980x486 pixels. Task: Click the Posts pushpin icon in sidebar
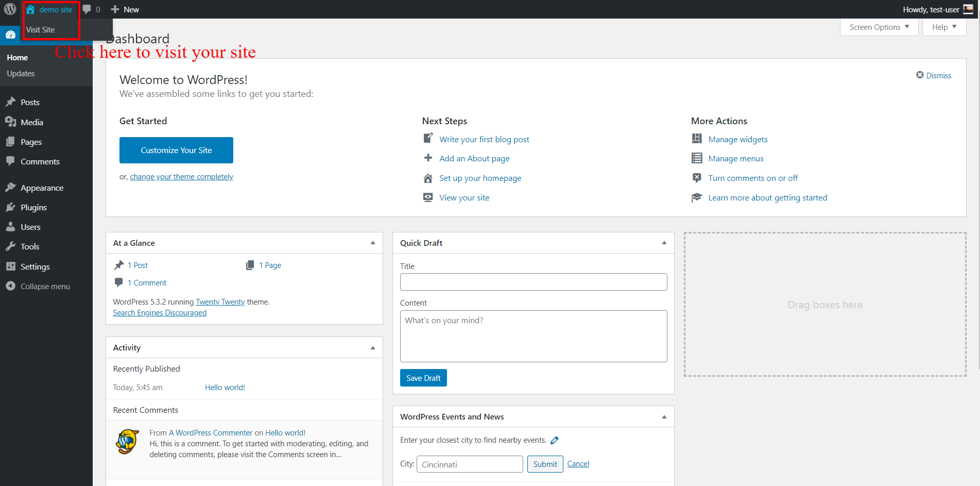point(10,102)
